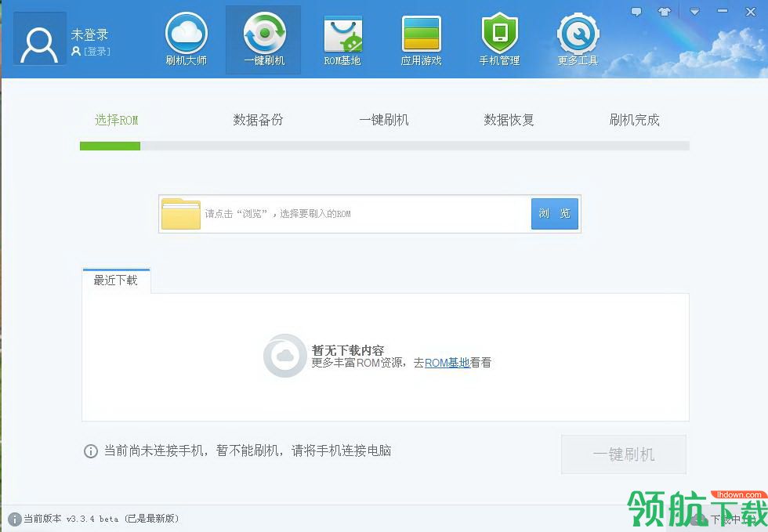Open the ROM基地 hyperlink
Image resolution: width=768 pixels, height=532 pixels.
(447, 363)
